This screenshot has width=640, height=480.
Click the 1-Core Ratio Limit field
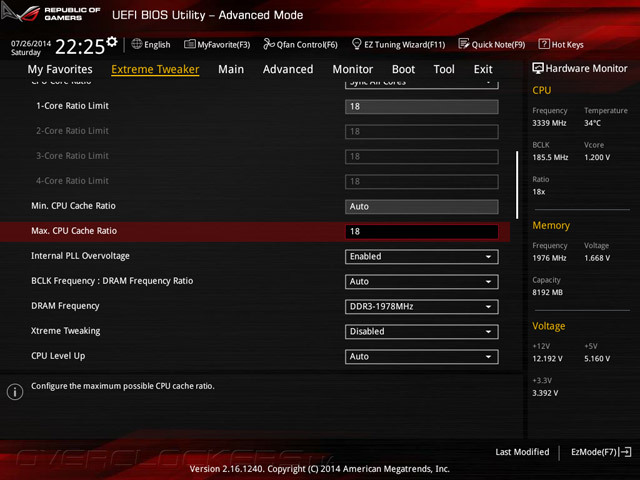(x=422, y=107)
